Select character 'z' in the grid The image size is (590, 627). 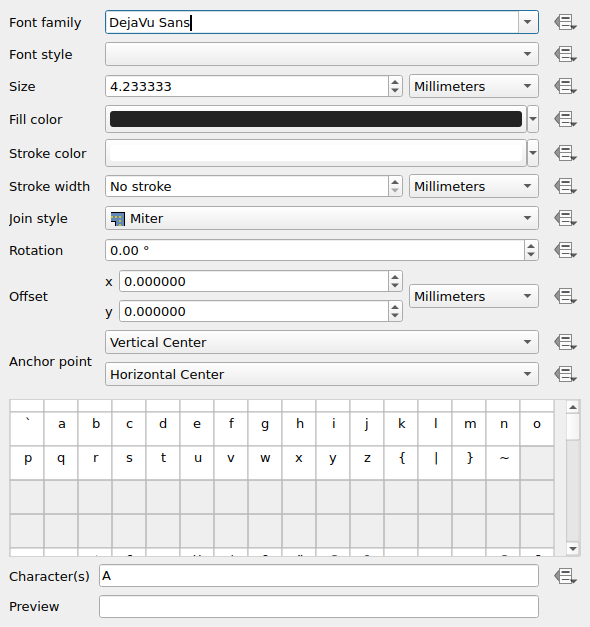pos(367,462)
